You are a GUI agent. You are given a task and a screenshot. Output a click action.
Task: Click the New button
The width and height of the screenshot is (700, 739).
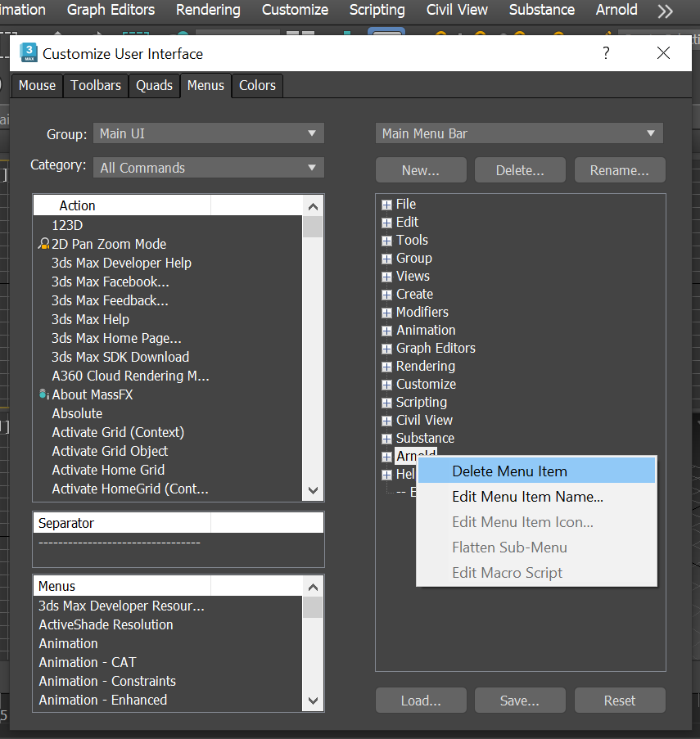[420, 169]
